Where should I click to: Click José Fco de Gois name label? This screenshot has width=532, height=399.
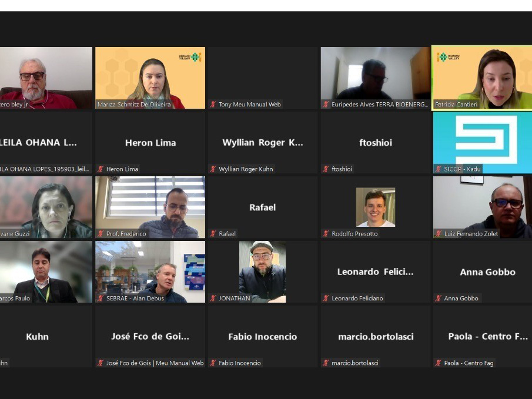click(155, 363)
